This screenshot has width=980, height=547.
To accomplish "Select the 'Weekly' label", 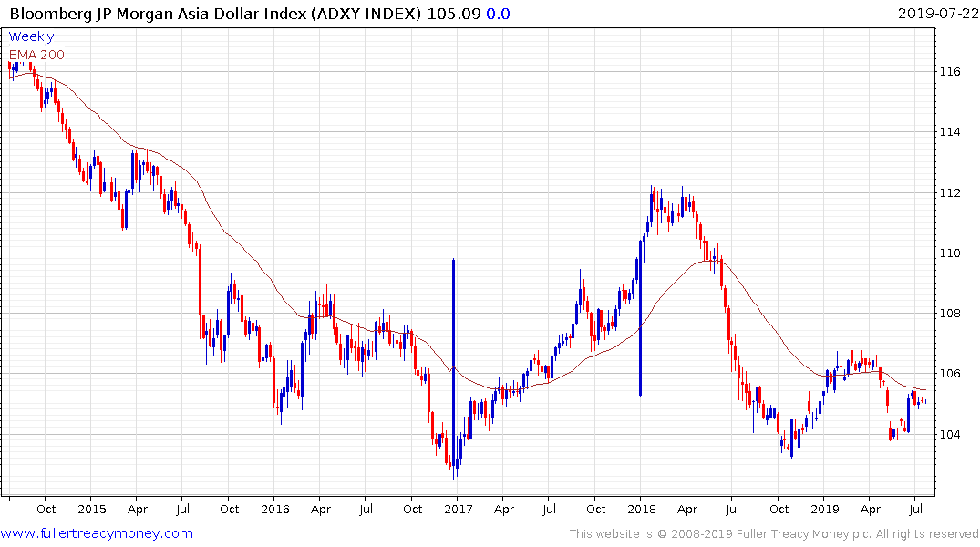I will click(x=31, y=36).
